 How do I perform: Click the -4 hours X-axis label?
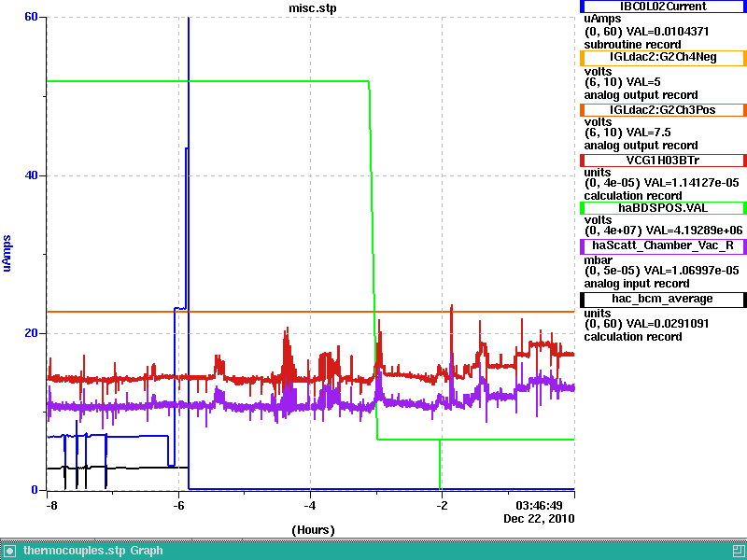pyautogui.click(x=310, y=505)
